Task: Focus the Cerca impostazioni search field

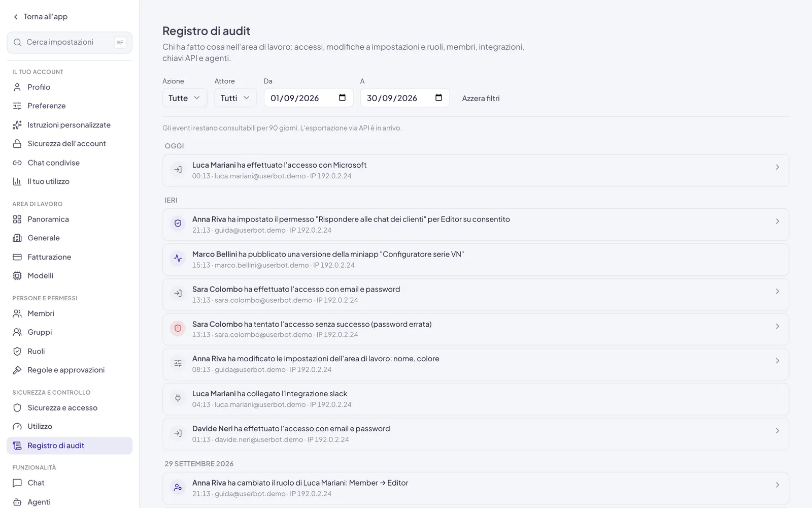Action: click(70, 42)
